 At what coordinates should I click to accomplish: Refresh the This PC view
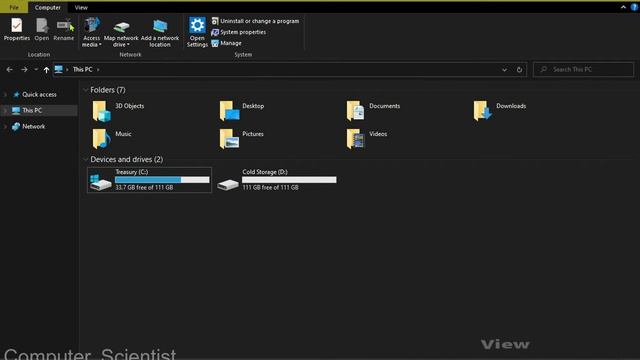pyautogui.click(x=519, y=70)
